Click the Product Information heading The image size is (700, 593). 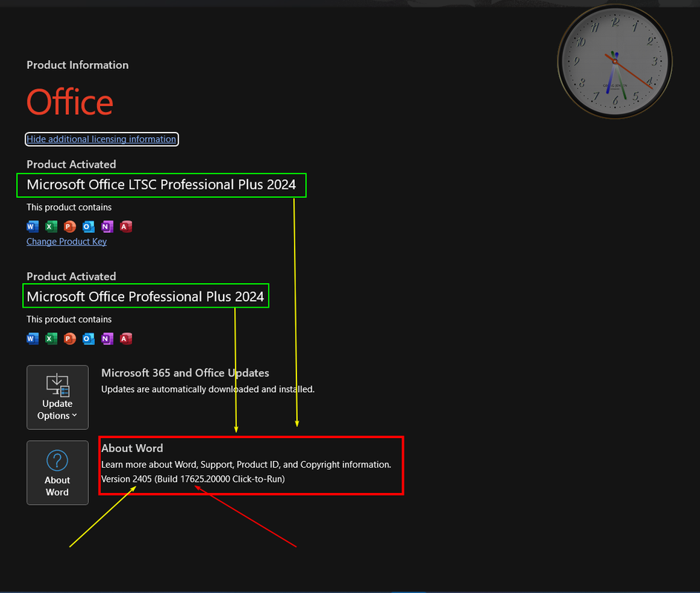pyautogui.click(x=78, y=65)
